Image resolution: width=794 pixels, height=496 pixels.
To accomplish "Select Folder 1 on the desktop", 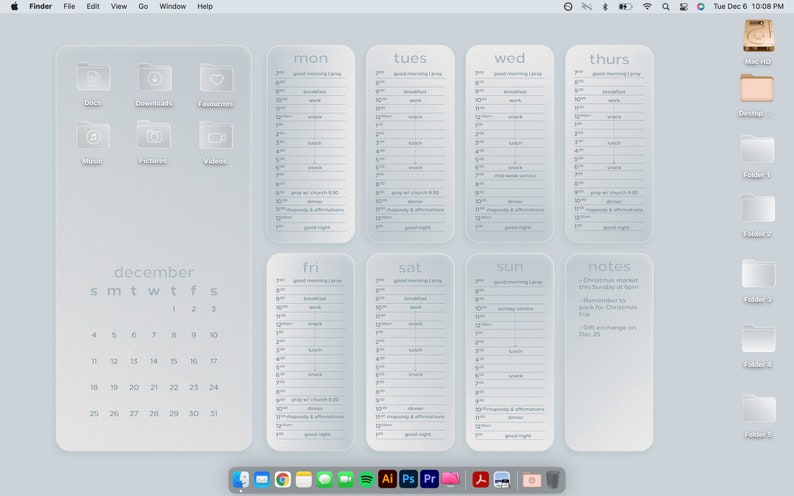I will coord(757,150).
